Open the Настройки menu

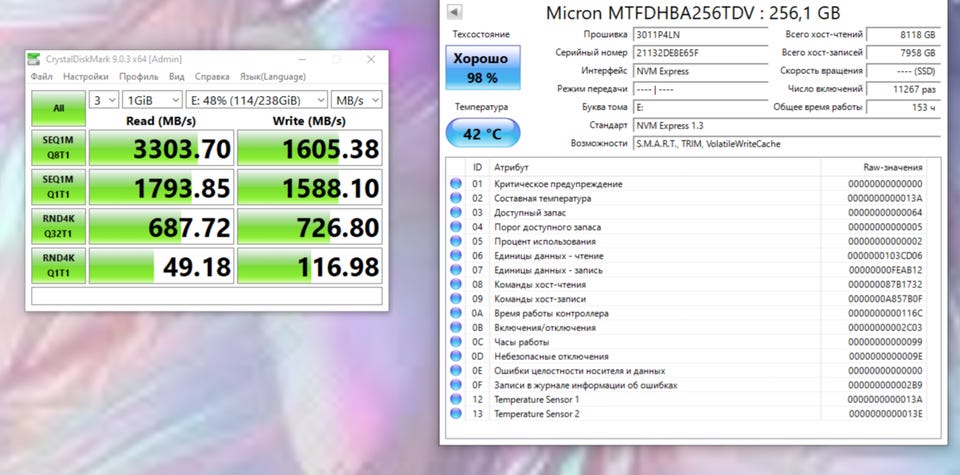86,77
